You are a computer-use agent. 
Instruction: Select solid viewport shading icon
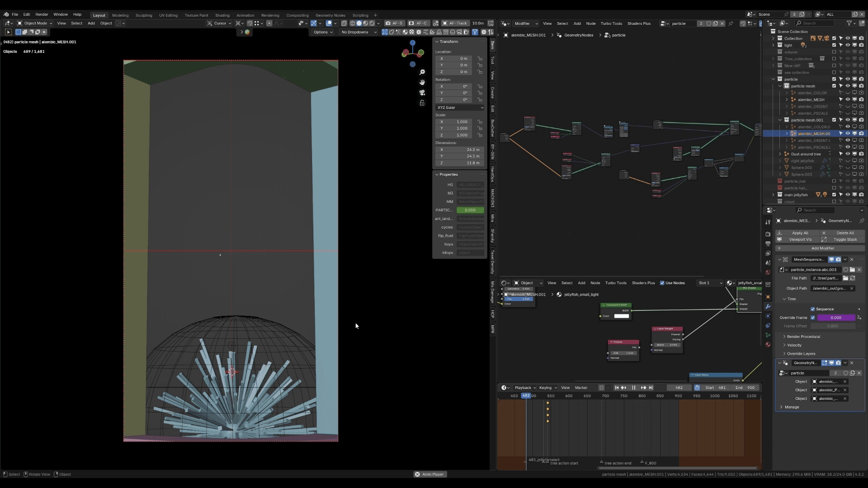(359, 23)
